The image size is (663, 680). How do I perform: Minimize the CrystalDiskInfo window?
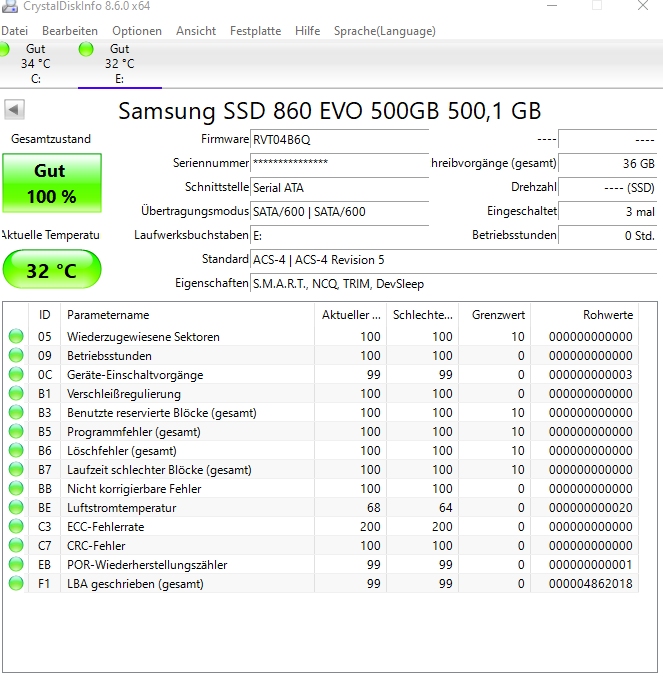coord(552,6)
